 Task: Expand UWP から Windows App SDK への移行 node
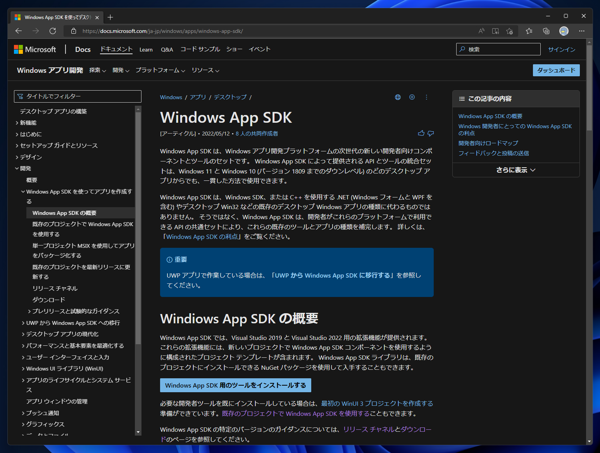click(x=23, y=323)
